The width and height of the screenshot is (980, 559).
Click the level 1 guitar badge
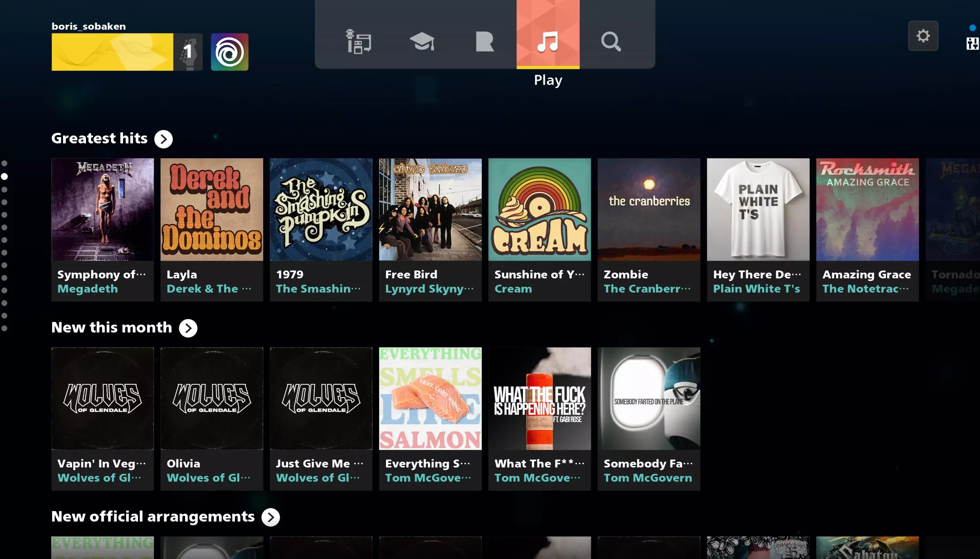click(189, 52)
